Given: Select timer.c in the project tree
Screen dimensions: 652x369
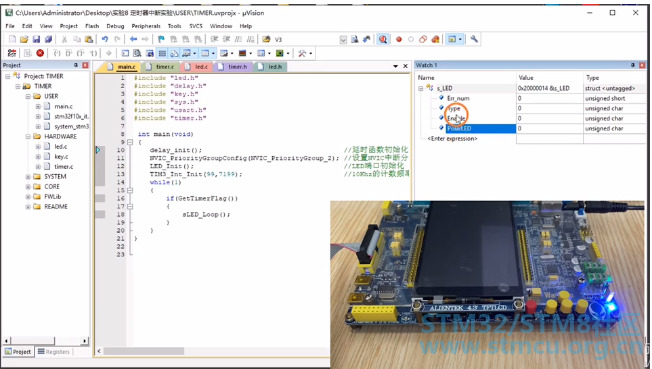Looking at the screenshot, I should [x=64, y=166].
